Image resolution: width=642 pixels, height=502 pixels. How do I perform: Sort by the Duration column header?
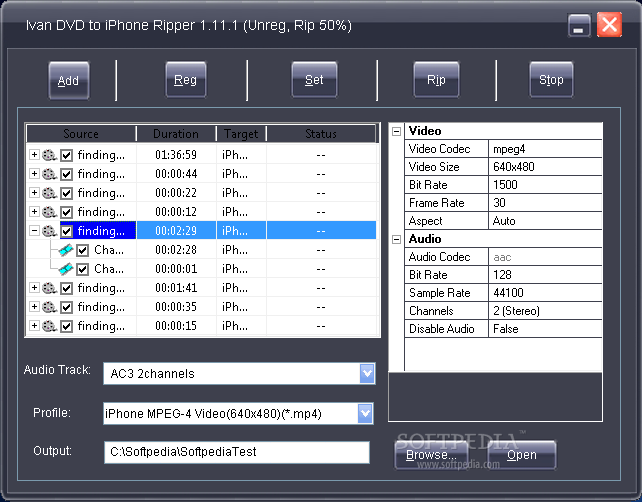(x=176, y=134)
